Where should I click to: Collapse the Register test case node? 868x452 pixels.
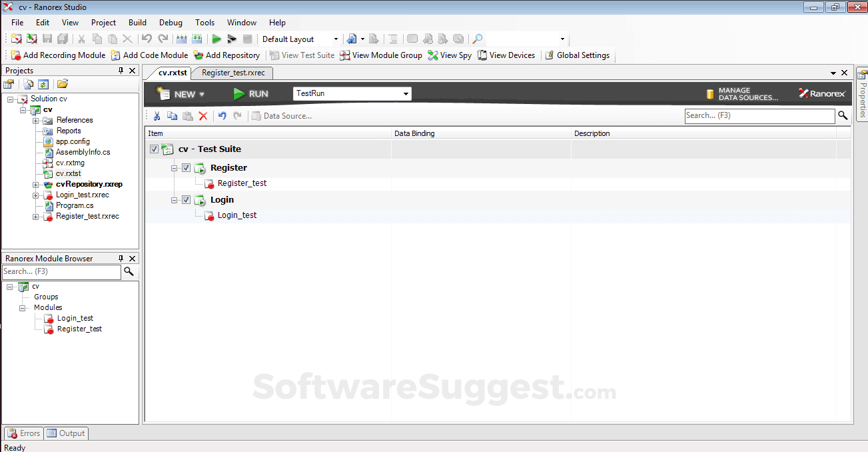(174, 167)
